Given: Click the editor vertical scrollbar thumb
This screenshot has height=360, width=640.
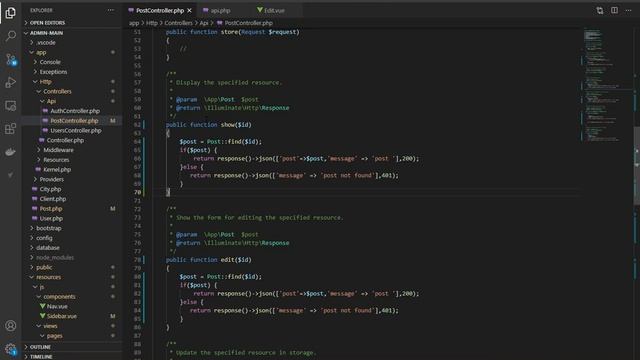Looking at the screenshot, I should (x=636, y=166).
